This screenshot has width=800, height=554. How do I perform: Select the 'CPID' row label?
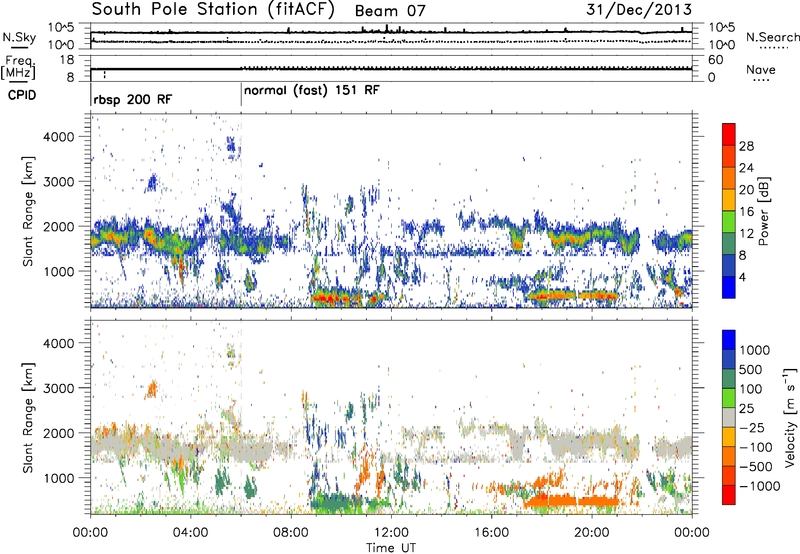[x=22, y=95]
